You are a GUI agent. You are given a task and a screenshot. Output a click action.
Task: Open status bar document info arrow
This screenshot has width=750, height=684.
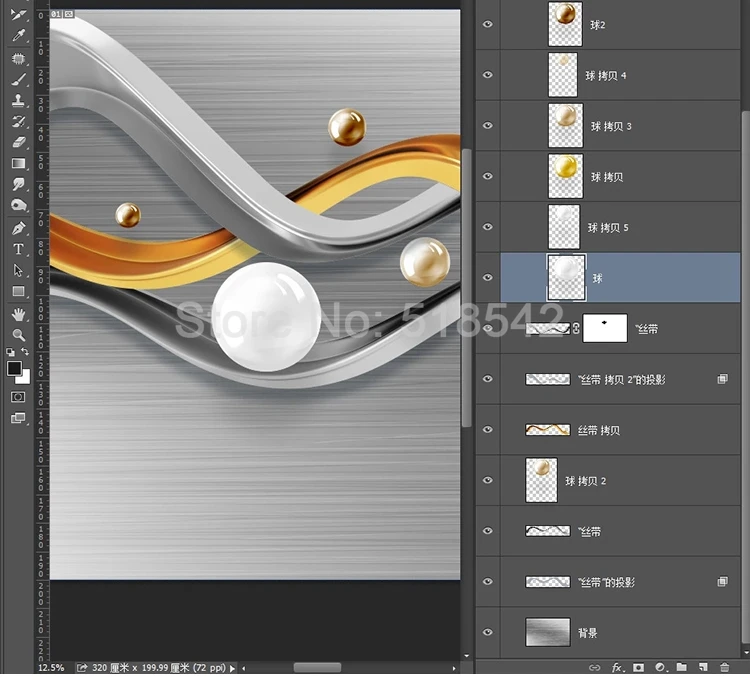point(232,668)
